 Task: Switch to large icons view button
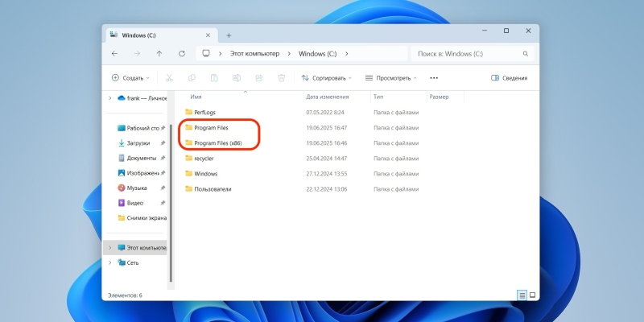pos(533,295)
